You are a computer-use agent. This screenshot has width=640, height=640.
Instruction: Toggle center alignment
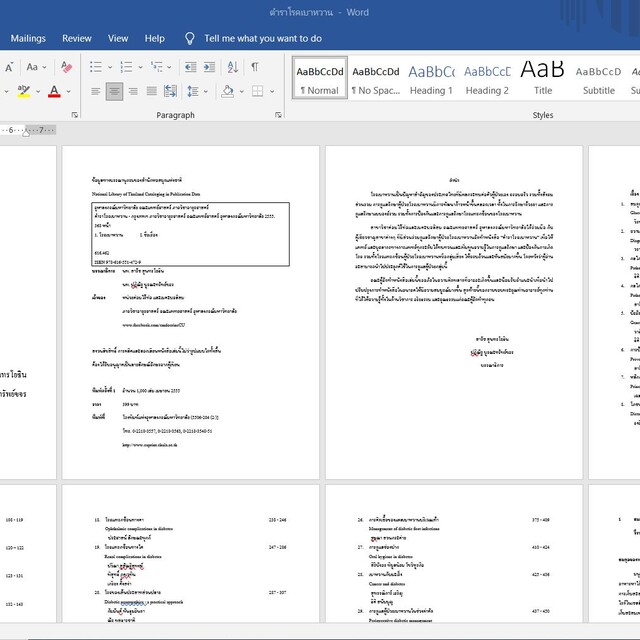point(114,92)
